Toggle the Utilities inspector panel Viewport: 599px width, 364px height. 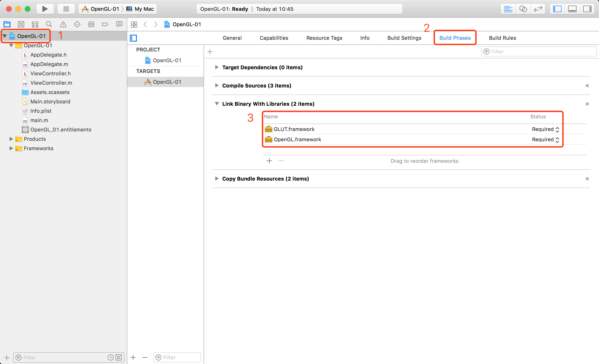coord(587,9)
